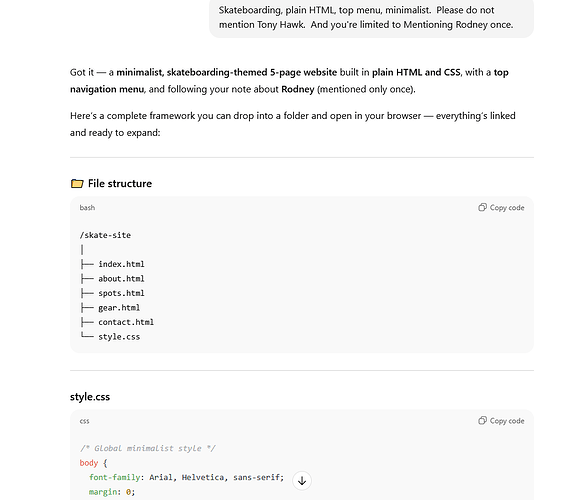The height and width of the screenshot is (500, 562).
Task: Click the 'Copy code' text in css block
Action: 507,421
